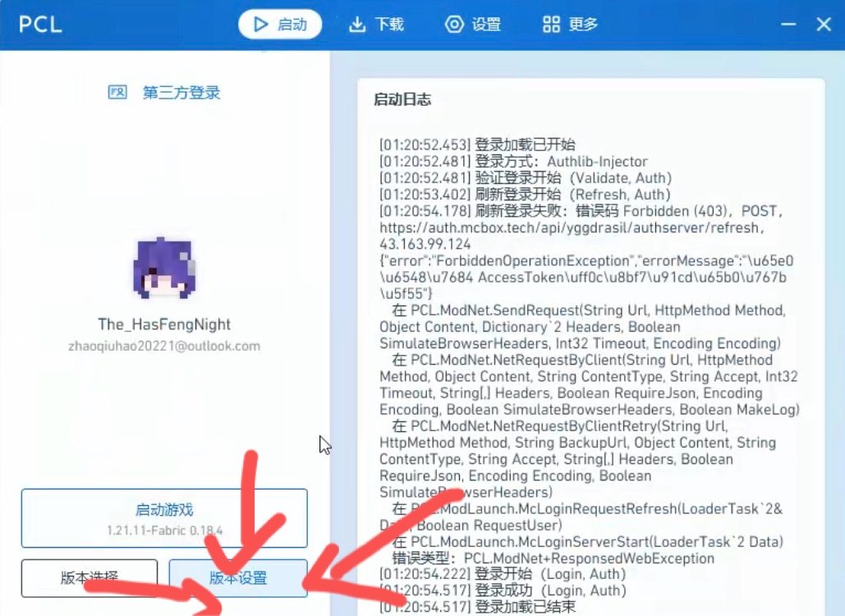Click the ID card icon beside 第三方登录
Screen dimensions: 845x616
click(117, 92)
